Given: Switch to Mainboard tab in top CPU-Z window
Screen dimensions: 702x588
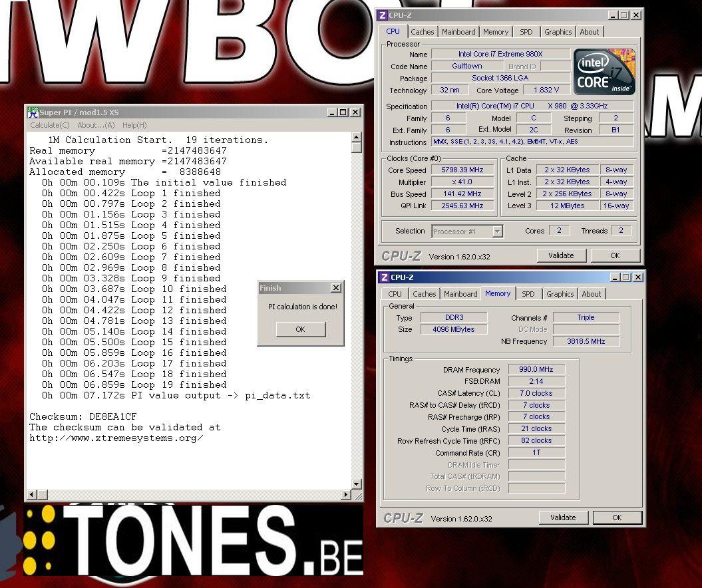Looking at the screenshot, I should 458,32.
